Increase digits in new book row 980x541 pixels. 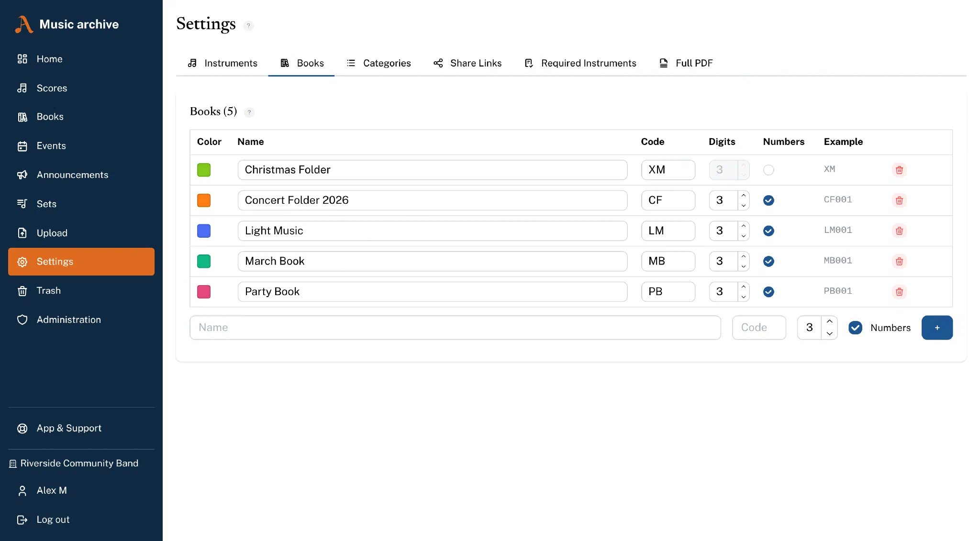click(x=830, y=321)
